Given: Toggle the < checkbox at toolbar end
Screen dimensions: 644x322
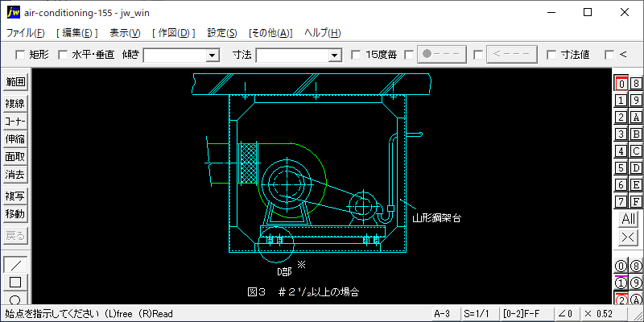Looking at the screenshot, I should [609, 55].
